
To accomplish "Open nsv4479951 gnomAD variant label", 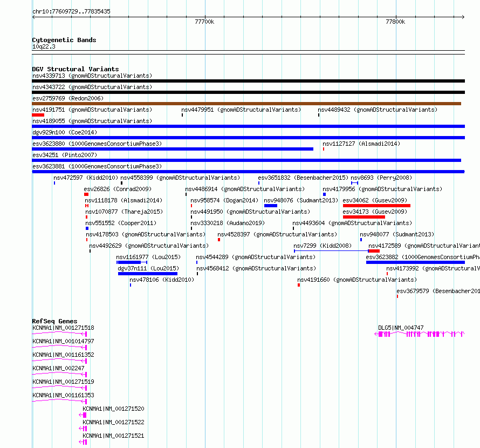I will pyautogui.click(x=241, y=110).
